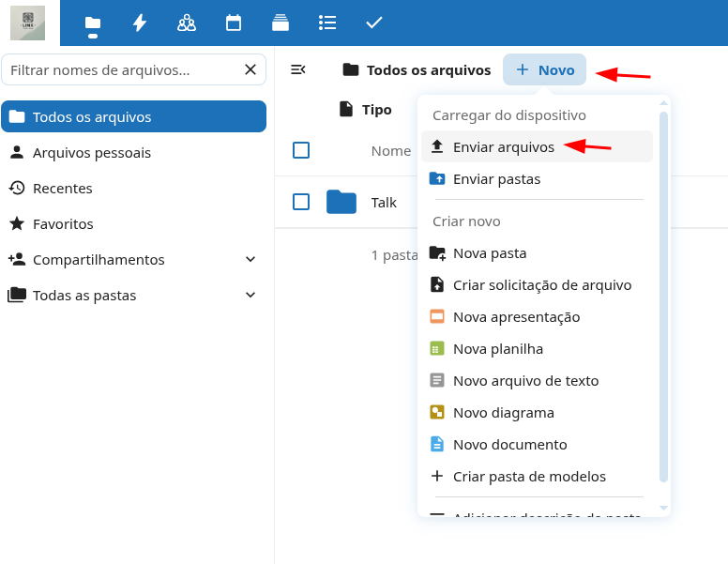The width and height of the screenshot is (728, 564).
Task: Open the Deck app icon
Action: [280, 23]
